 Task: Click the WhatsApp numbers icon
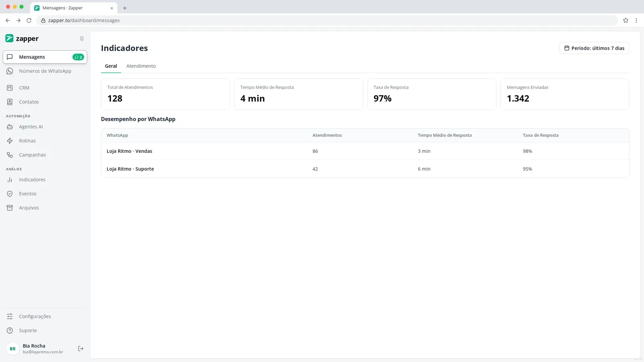point(10,71)
